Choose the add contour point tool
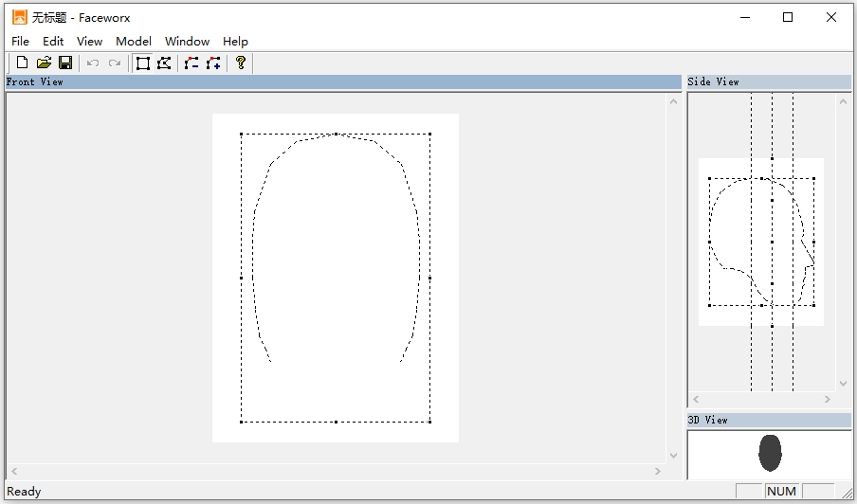857x504 pixels. [x=213, y=63]
